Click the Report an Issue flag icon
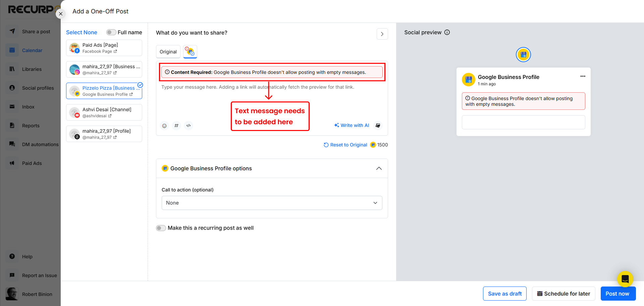 (x=12, y=275)
